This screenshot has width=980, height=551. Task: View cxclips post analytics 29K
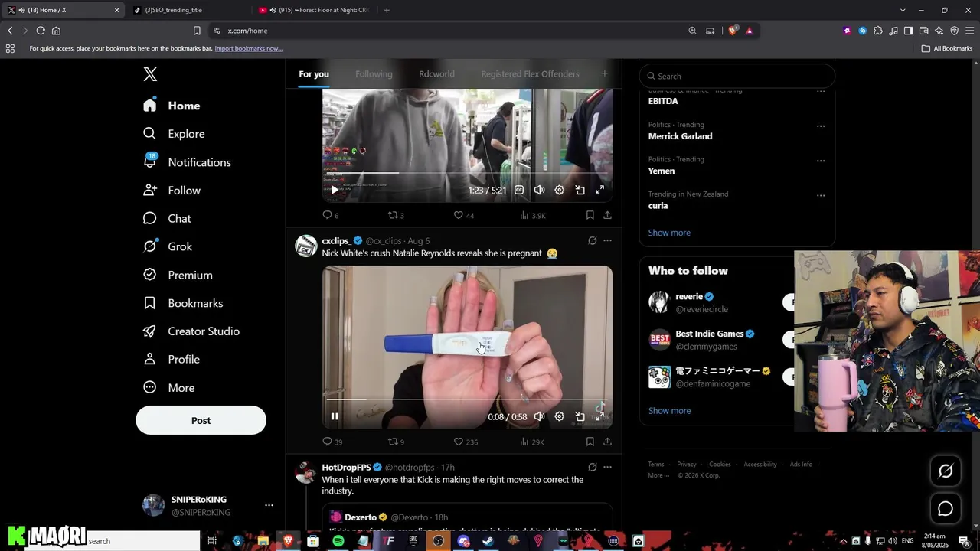(532, 442)
